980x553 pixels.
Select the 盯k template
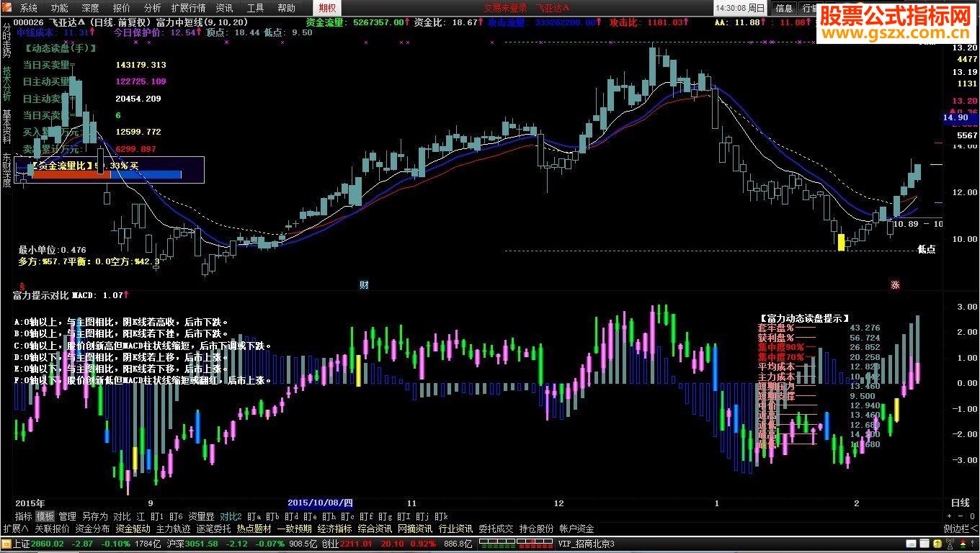pyautogui.click(x=441, y=516)
